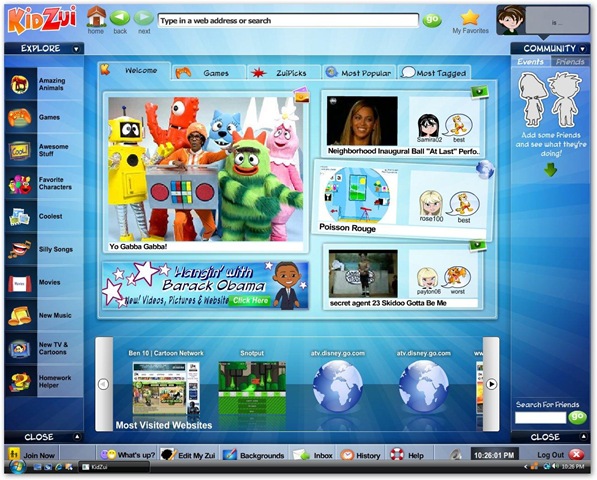Open the Help lifesaver icon
Viewport: 597px width, 480px height.
(397, 454)
